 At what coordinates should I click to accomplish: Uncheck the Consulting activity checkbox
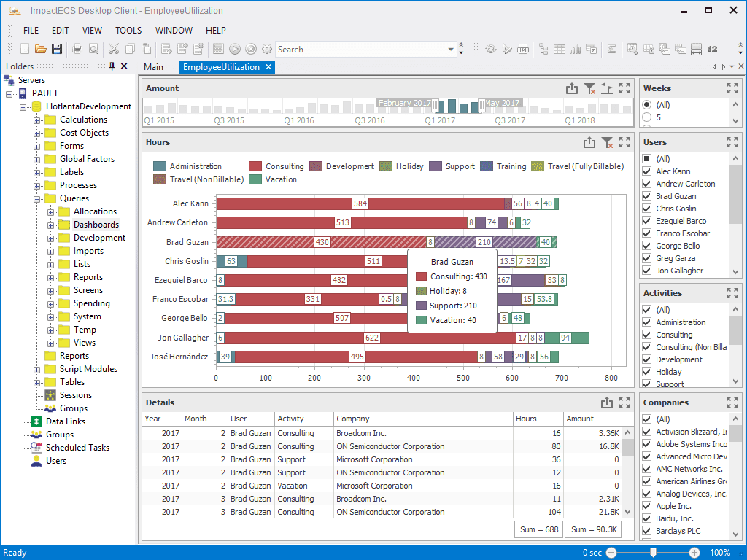pyautogui.click(x=647, y=335)
